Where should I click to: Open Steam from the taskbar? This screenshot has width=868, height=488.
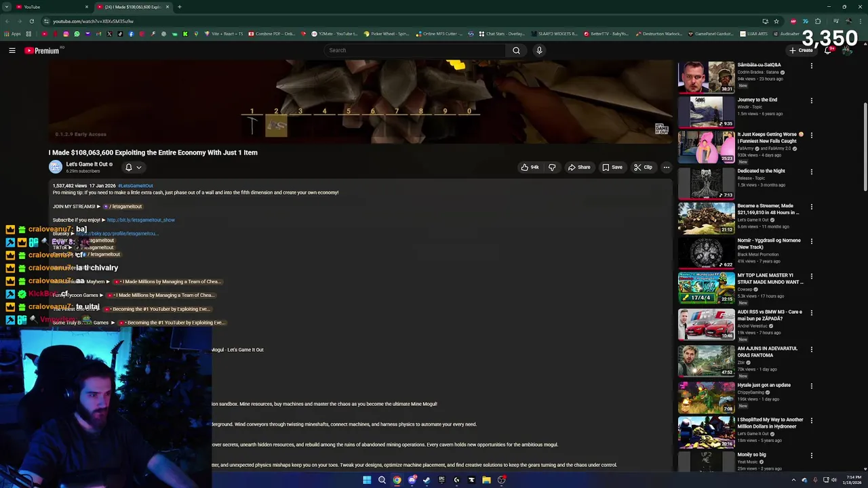coord(427,480)
